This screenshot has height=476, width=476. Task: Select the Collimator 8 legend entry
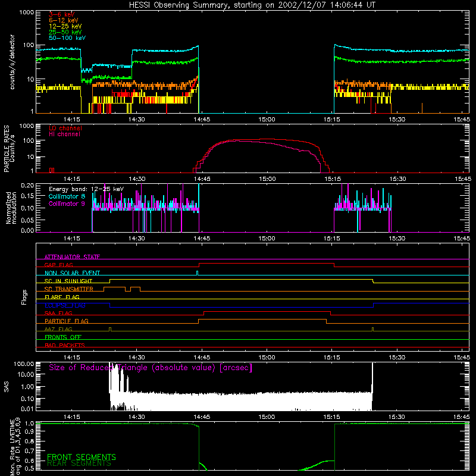click(67, 196)
